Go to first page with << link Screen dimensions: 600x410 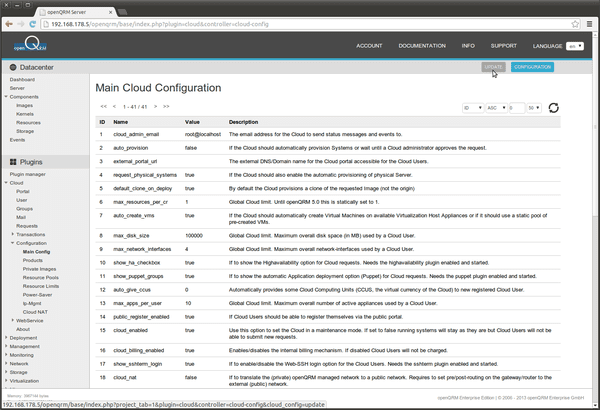pos(103,106)
